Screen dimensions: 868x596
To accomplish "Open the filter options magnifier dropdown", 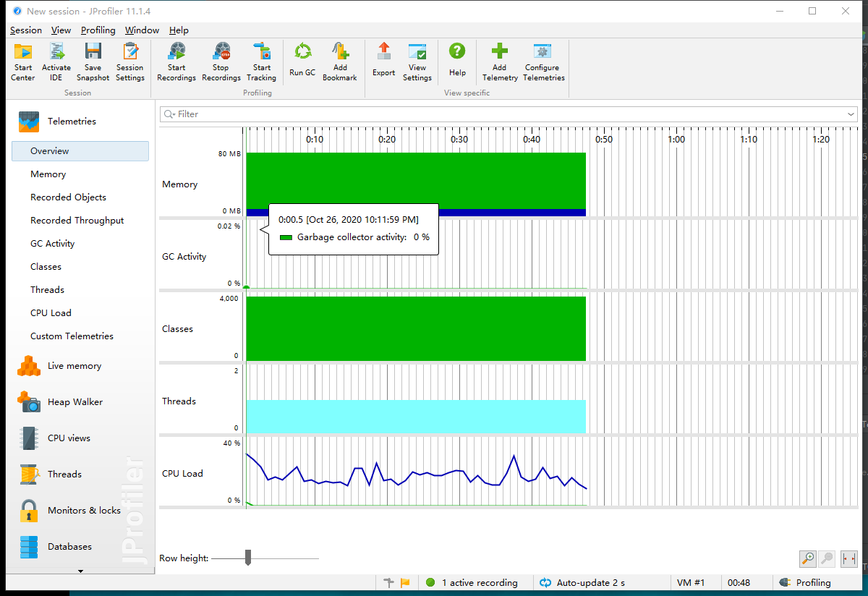I will point(169,114).
